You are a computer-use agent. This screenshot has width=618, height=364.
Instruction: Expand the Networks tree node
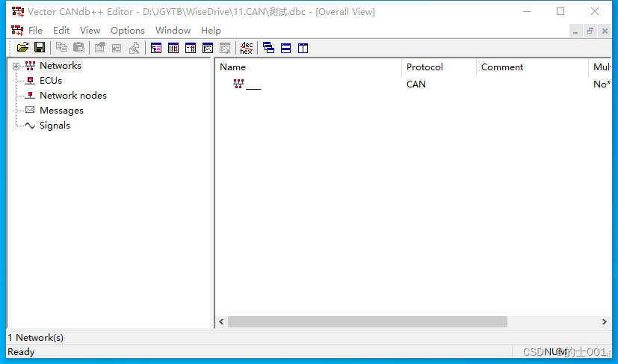coord(16,67)
